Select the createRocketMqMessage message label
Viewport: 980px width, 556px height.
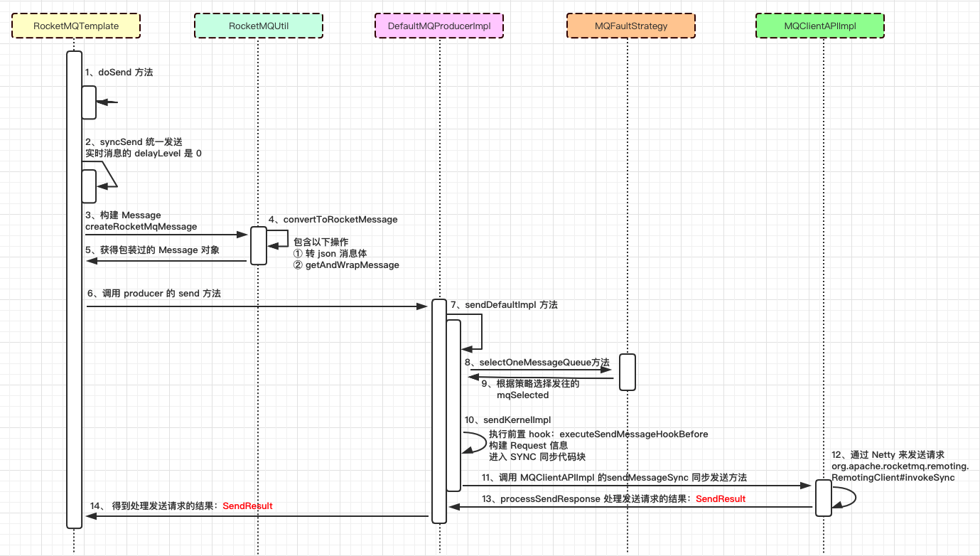tap(141, 226)
